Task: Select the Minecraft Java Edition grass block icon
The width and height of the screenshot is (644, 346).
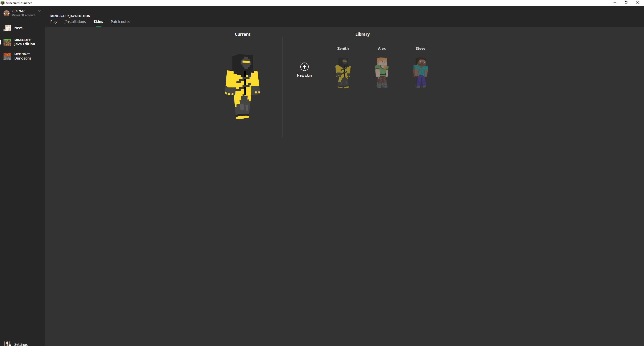Action: tap(7, 42)
